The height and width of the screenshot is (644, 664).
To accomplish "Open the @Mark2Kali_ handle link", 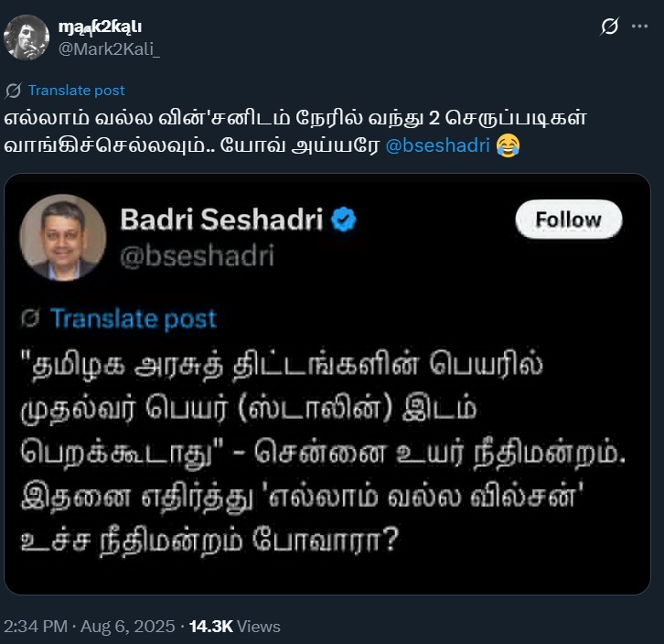I will pos(109,48).
